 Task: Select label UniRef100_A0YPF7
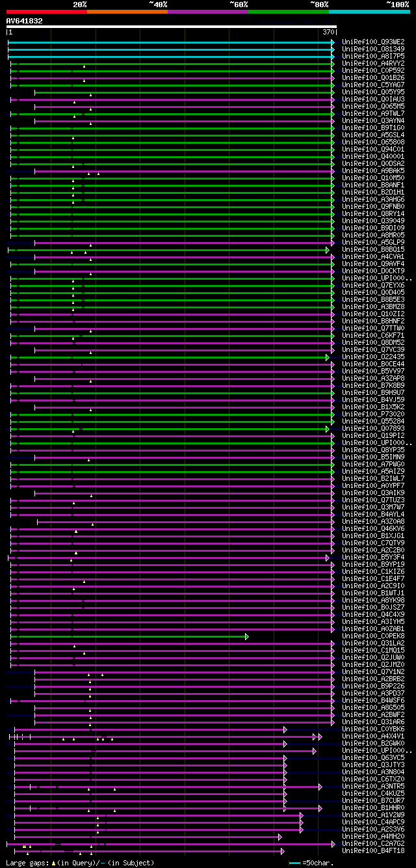373,486
